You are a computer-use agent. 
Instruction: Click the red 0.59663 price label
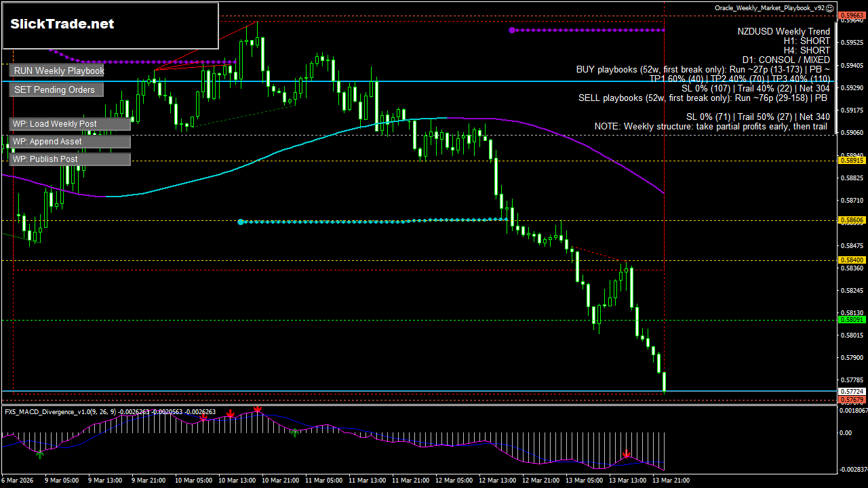[851, 15]
